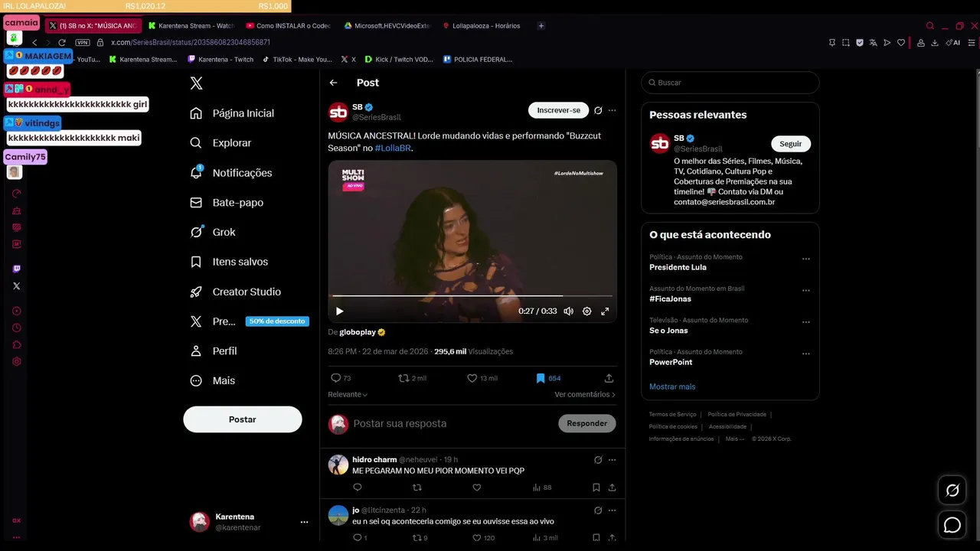The height and width of the screenshot is (551, 980).
Task: Click Inscrever-se on SB post
Action: (x=559, y=110)
